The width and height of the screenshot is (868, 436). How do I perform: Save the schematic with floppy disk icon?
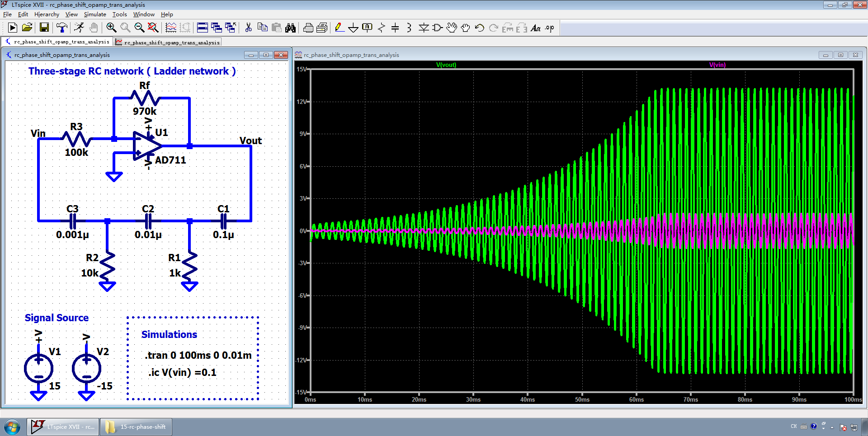[44, 28]
